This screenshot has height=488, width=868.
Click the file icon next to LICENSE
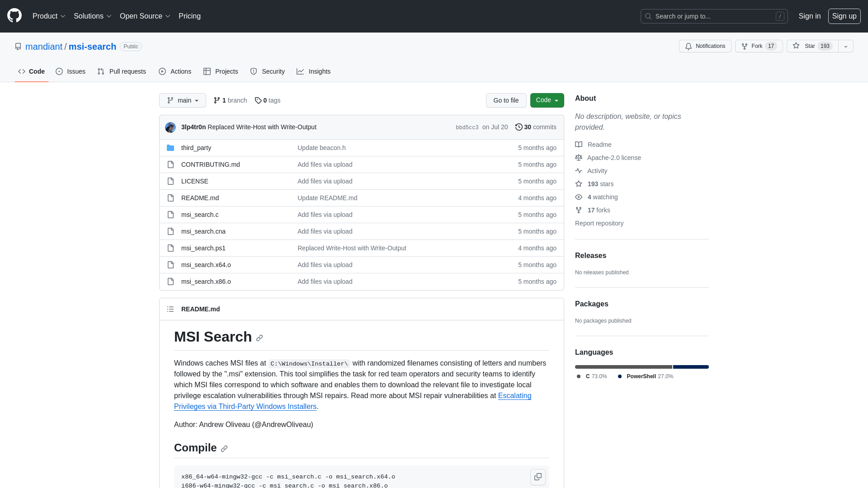click(x=170, y=181)
